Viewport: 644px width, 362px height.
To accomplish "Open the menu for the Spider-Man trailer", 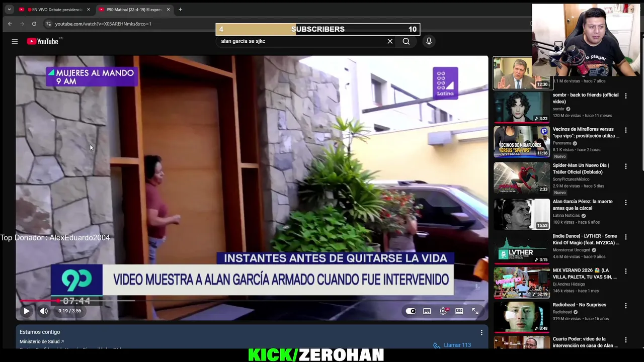I will click(x=626, y=166).
